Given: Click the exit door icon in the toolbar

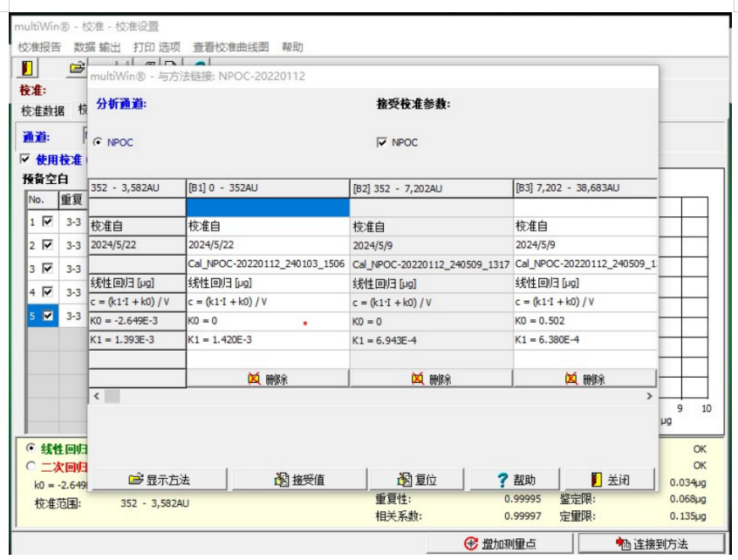Looking at the screenshot, I should pos(28,68).
